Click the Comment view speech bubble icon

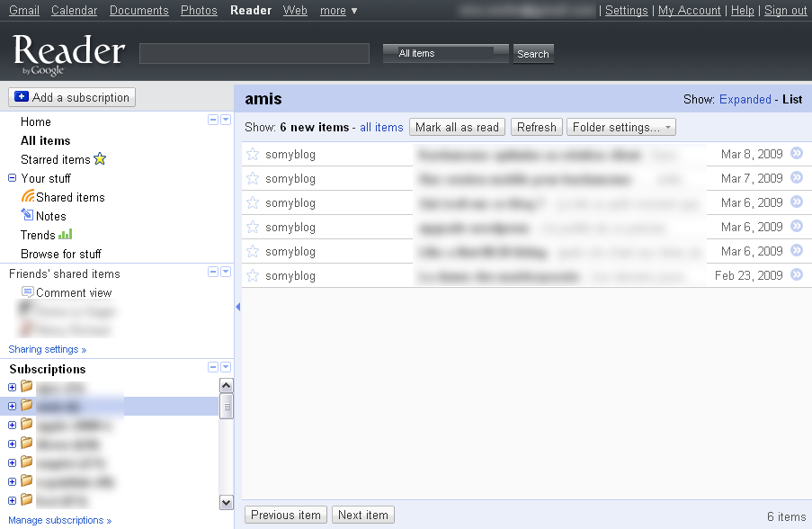[28, 291]
